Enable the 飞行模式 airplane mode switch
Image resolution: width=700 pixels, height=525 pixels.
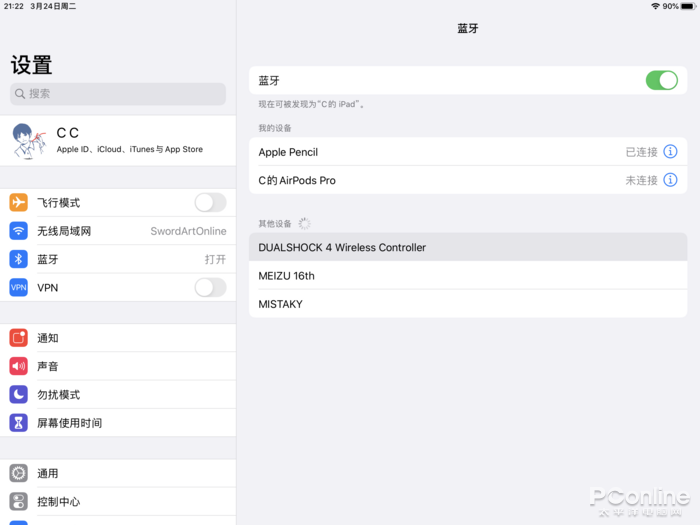tap(210, 203)
